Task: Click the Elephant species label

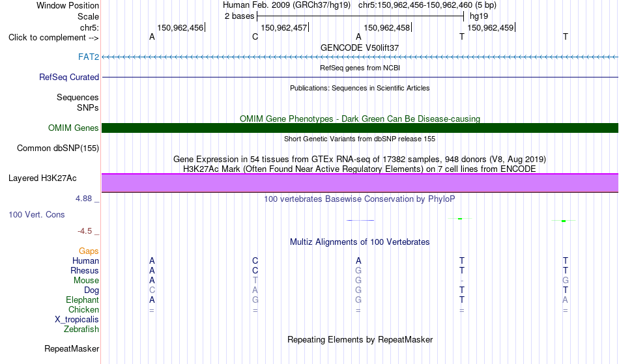Action: (83, 300)
